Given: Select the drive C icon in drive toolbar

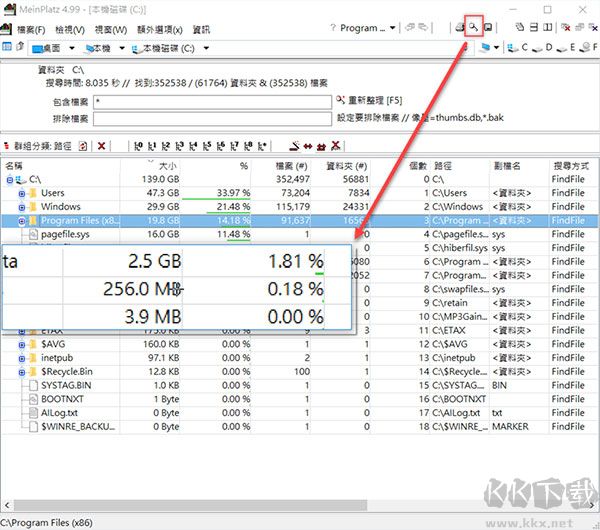Looking at the screenshot, I should coord(511,47).
